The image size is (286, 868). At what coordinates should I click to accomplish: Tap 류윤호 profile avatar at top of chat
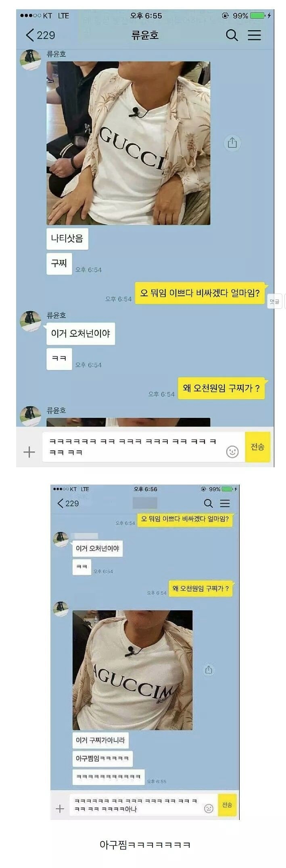tap(31, 60)
